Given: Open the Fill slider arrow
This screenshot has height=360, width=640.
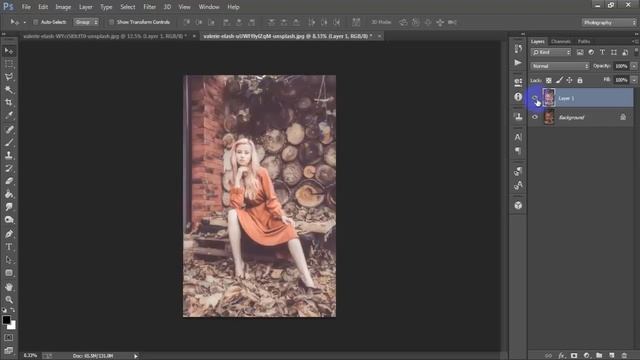Looking at the screenshot, I should 634,80.
